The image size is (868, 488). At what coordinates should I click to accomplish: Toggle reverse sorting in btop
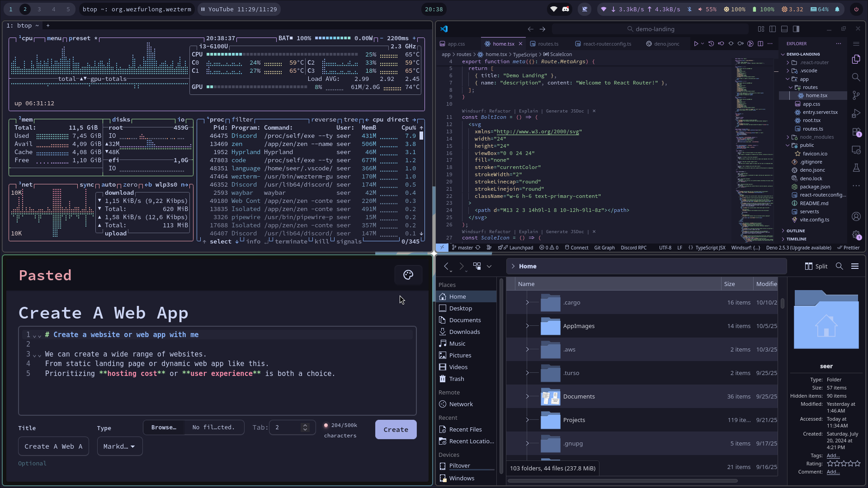click(x=324, y=119)
